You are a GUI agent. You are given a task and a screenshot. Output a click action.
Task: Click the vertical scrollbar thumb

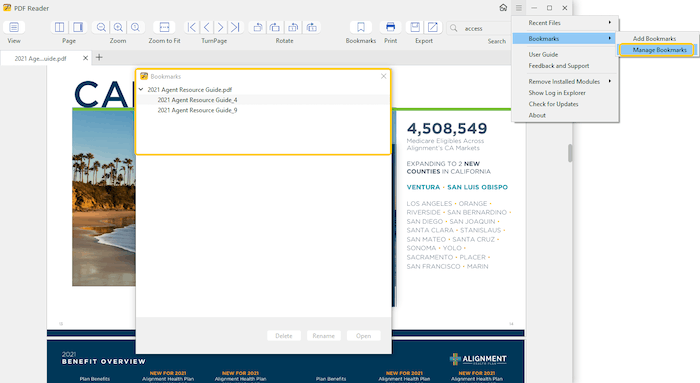(570, 153)
